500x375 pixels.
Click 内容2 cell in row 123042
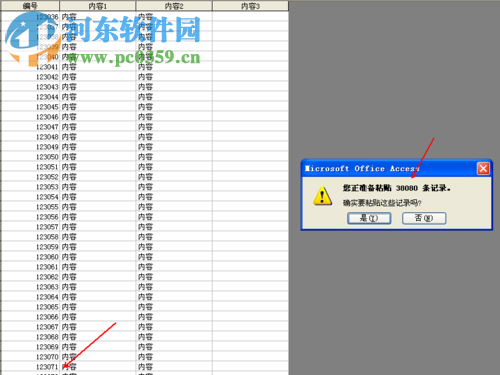coord(174,77)
